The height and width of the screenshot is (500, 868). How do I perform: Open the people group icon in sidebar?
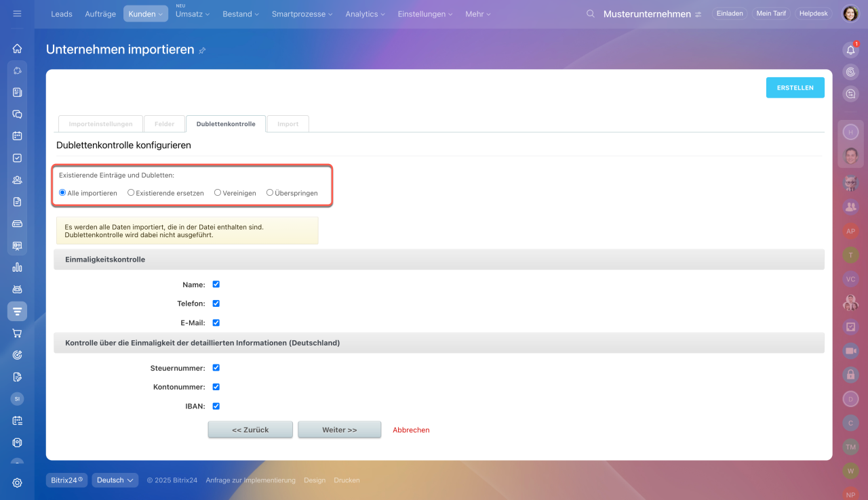[x=17, y=180]
